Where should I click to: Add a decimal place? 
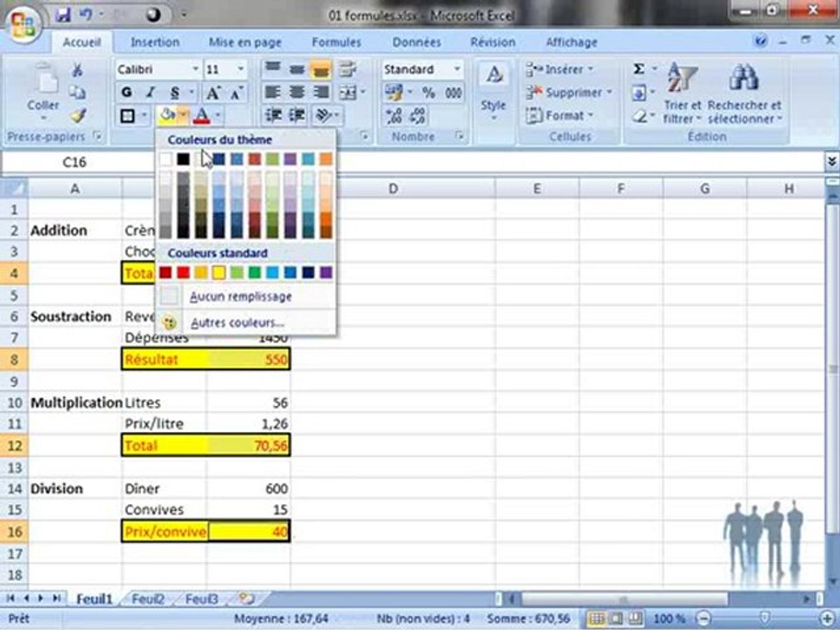(x=395, y=115)
